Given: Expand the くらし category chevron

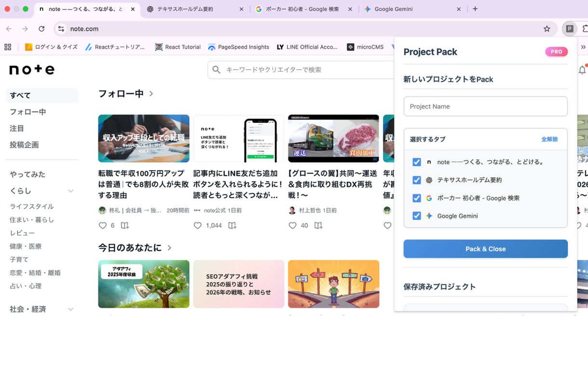Looking at the screenshot, I should [x=70, y=191].
